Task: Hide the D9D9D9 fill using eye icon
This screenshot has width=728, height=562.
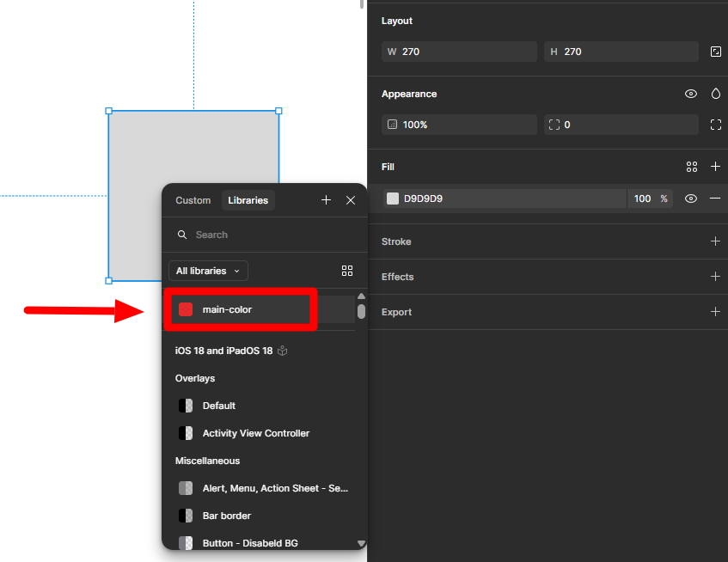Action: 690,199
